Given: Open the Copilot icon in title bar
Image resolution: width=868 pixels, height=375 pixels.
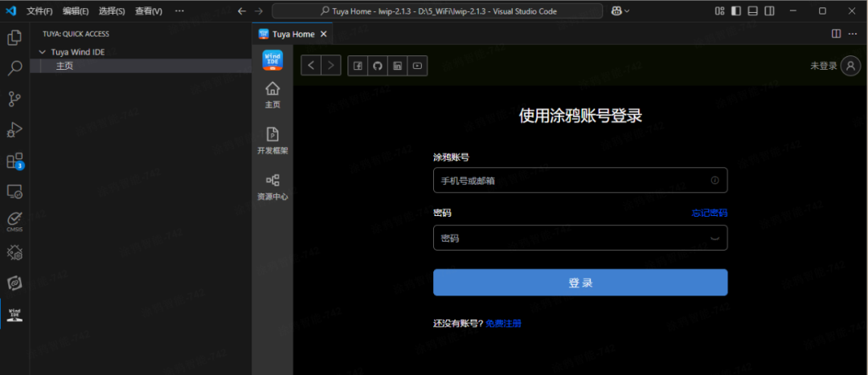Looking at the screenshot, I should click(x=616, y=11).
